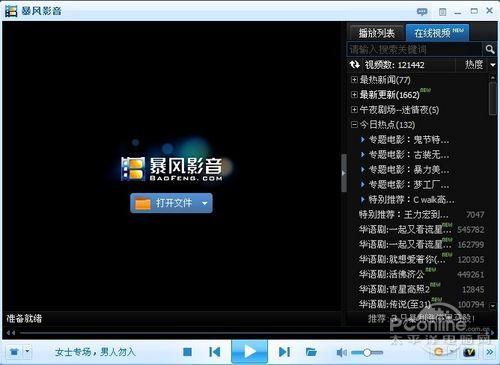500x365 pixels.
Task: Click the video list scrollbar thumb
Action: pyautogui.click(x=493, y=99)
